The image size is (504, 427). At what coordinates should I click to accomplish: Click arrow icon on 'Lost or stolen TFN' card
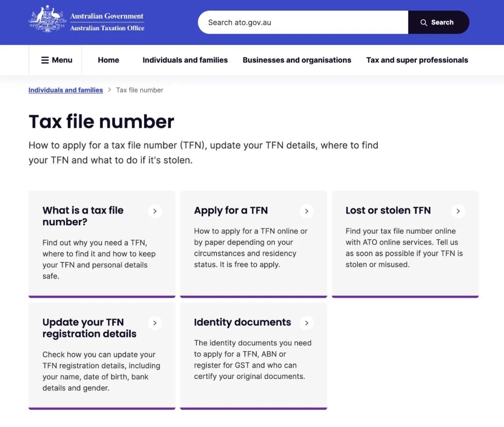click(x=458, y=211)
